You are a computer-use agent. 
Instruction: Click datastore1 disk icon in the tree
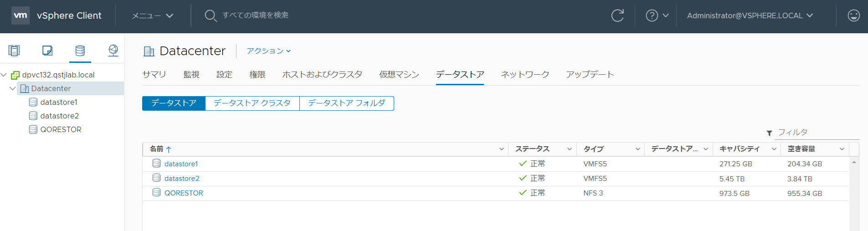(33, 102)
